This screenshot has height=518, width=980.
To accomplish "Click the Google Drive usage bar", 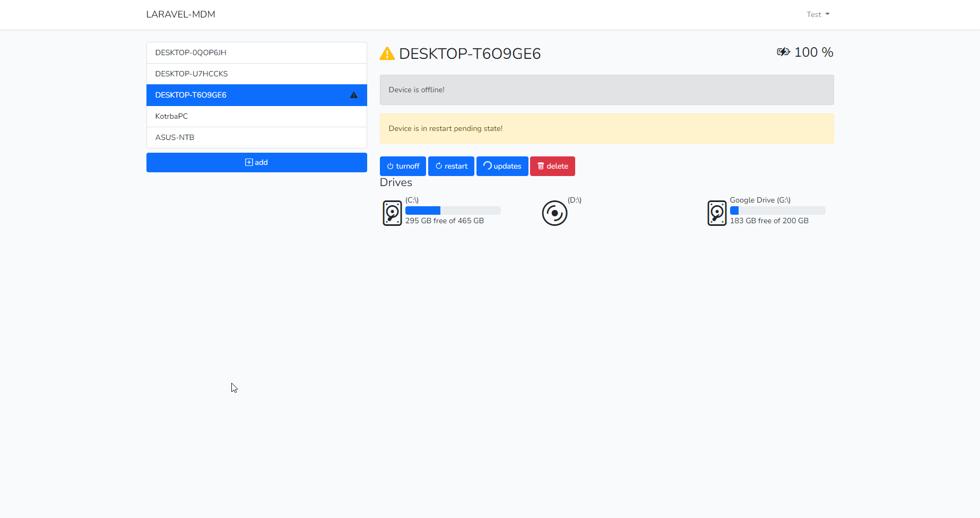I will point(778,210).
